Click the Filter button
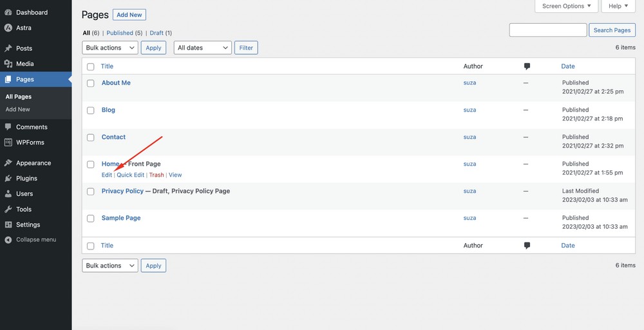The width and height of the screenshot is (644, 330). tap(246, 48)
